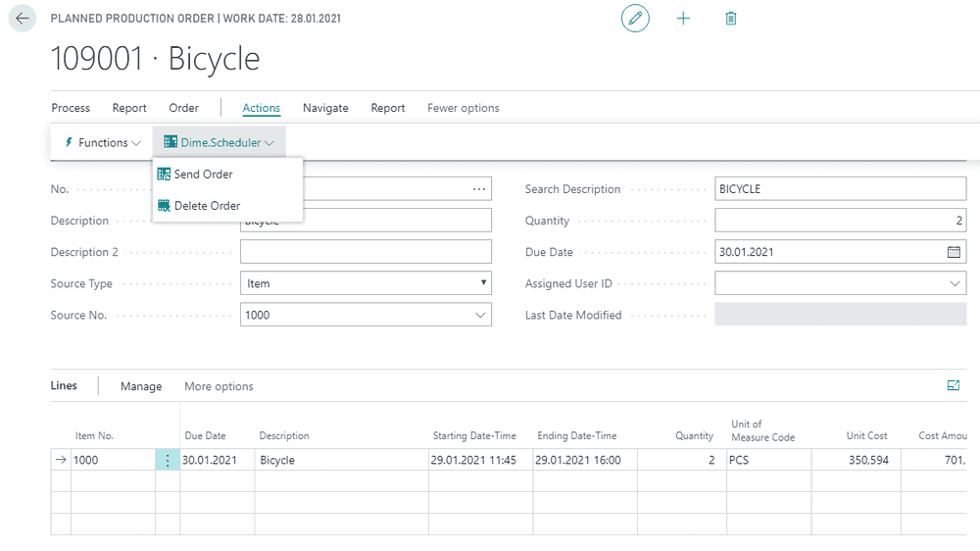Image resolution: width=980 pixels, height=551 pixels.
Task: Click the Quantity input field
Action: 841,221
